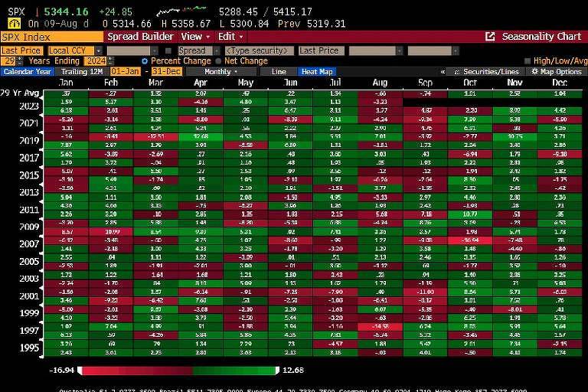Select the Net Change radio button
The image size is (588, 392).
[x=218, y=60]
